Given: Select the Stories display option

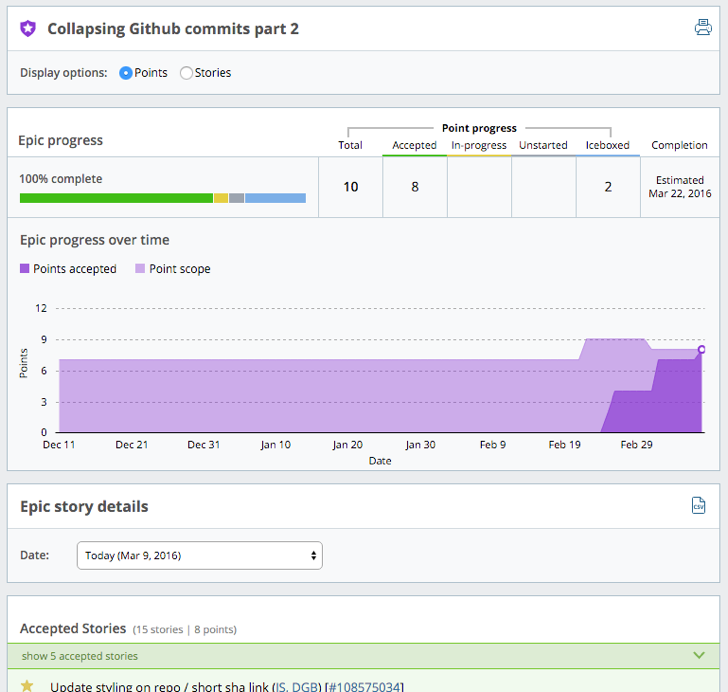Looking at the screenshot, I should [186, 73].
